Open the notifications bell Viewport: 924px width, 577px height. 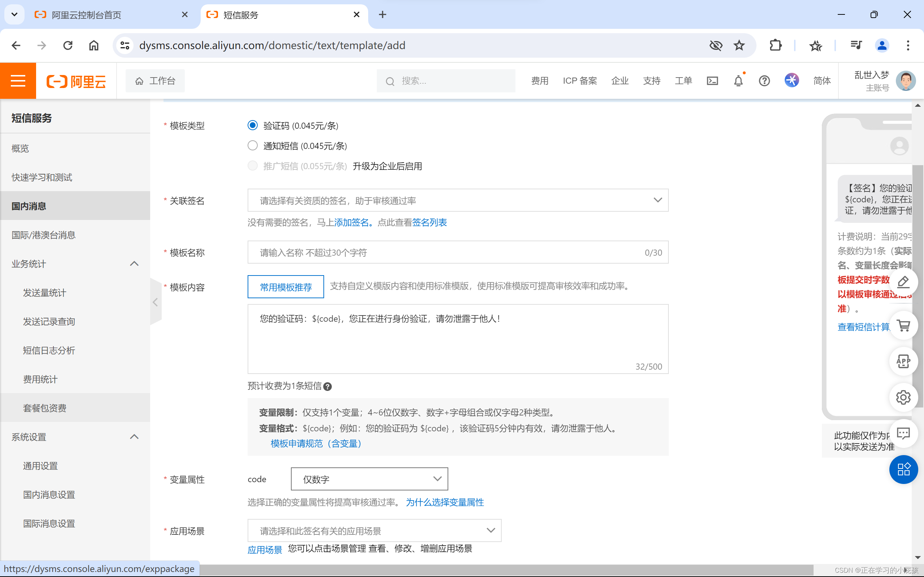738,80
